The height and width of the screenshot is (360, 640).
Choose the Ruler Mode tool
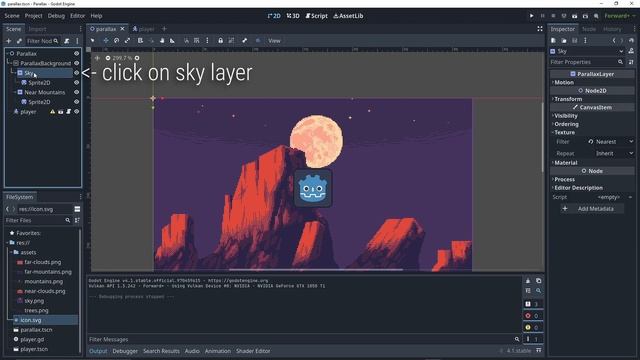[x=173, y=40]
